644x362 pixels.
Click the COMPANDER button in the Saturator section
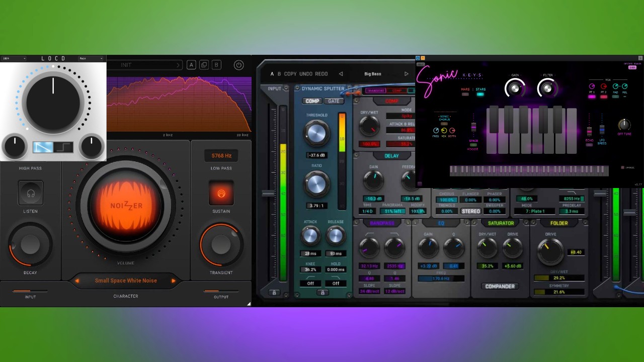point(500,286)
